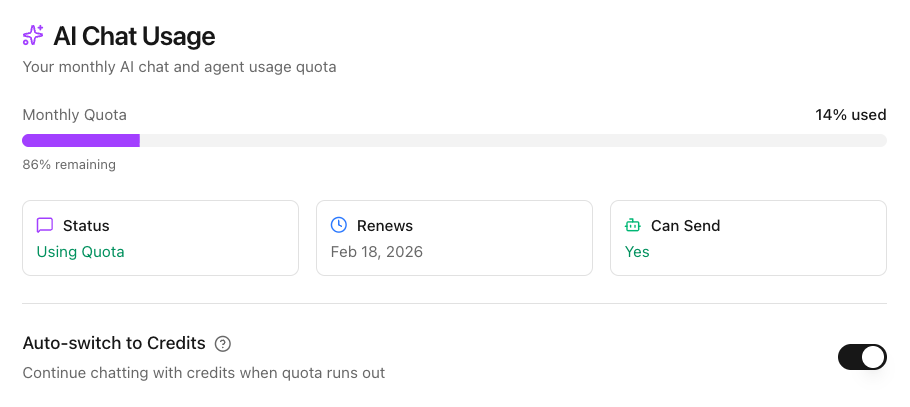Click the clock icon in Renews card
Image resolution: width=910 pixels, height=407 pixels.
339,225
